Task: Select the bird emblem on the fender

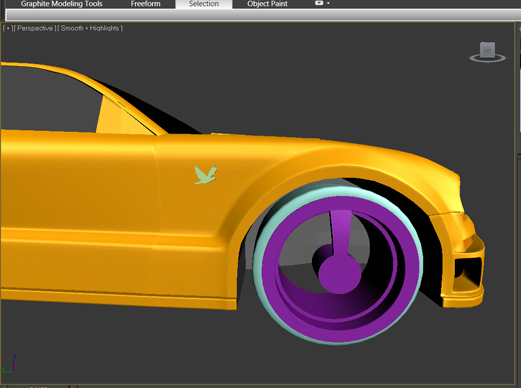Action: pos(206,175)
